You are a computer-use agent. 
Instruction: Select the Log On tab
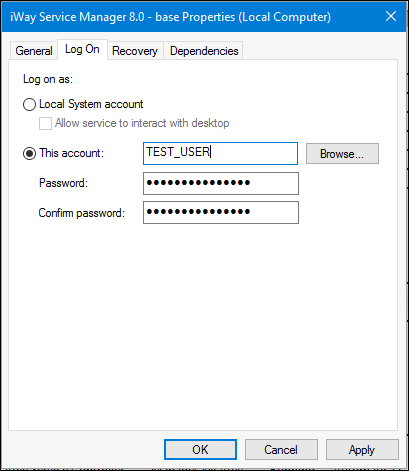point(82,49)
